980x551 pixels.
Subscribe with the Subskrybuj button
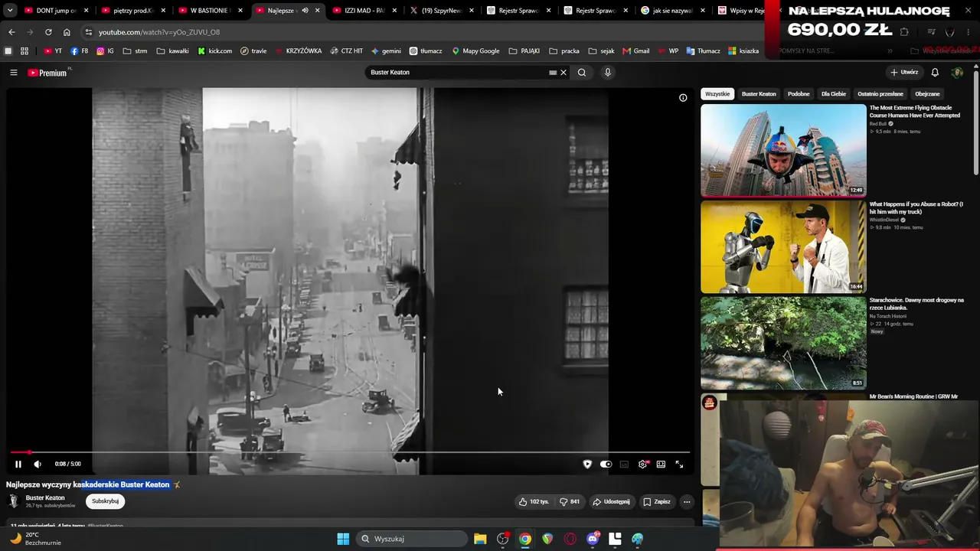(105, 501)
